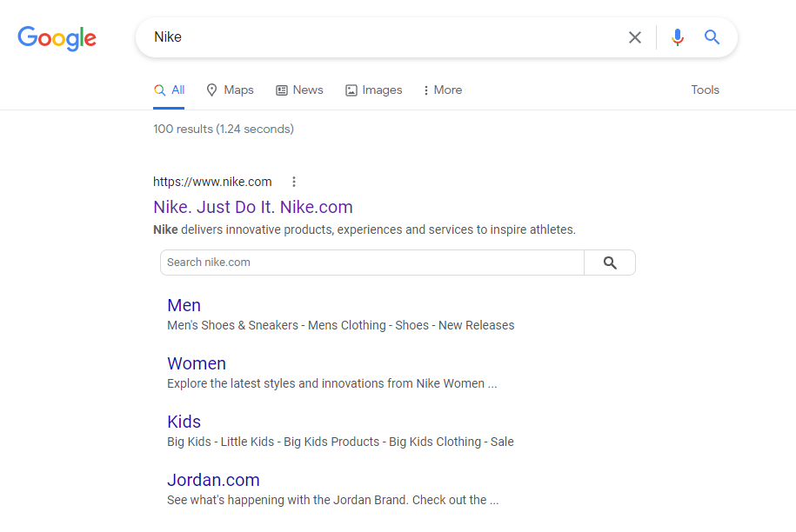The height and width of the screenshot is (532, 796).
Task: Clear the search query with the X icon
Action: (x=634, y=37)
